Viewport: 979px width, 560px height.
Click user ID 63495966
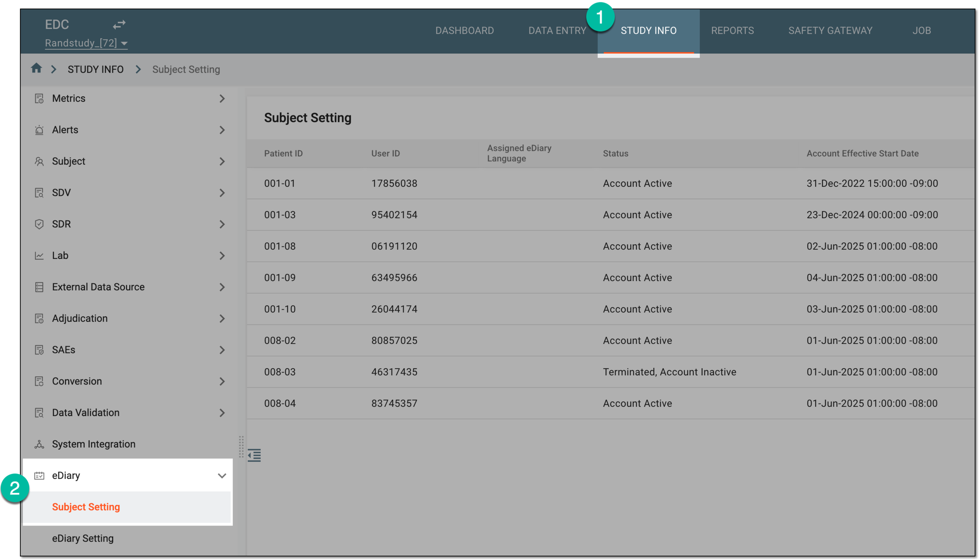(394, 278)
